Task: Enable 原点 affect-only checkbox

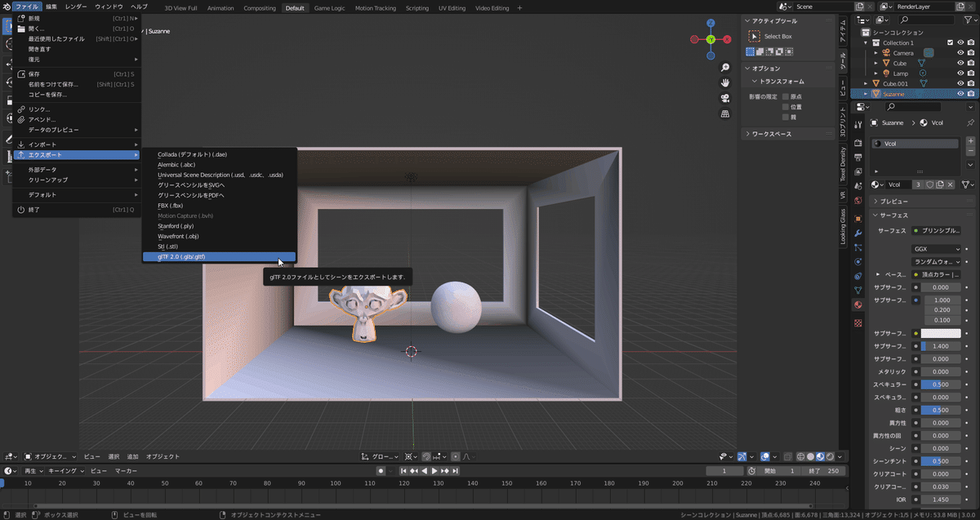Action: click(786, 96)
